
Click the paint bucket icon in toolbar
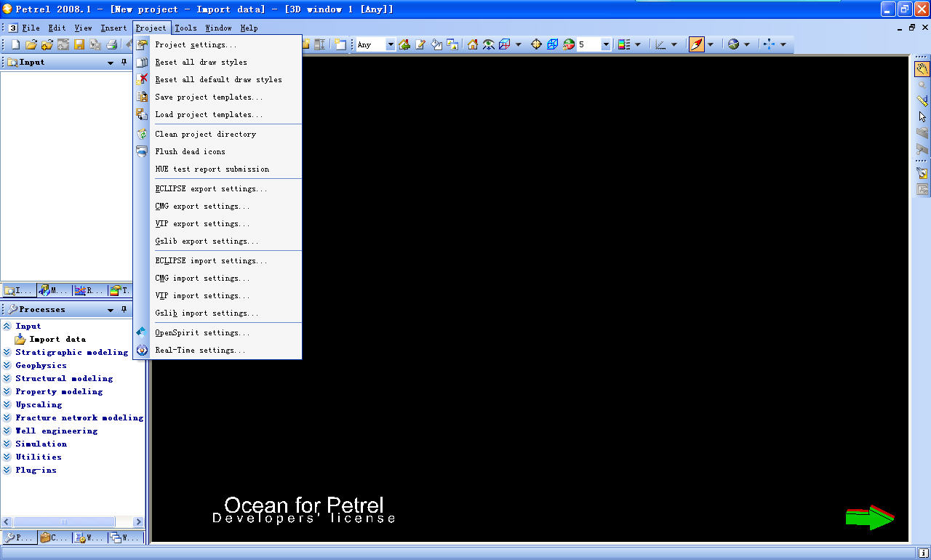tap(436, 44)
